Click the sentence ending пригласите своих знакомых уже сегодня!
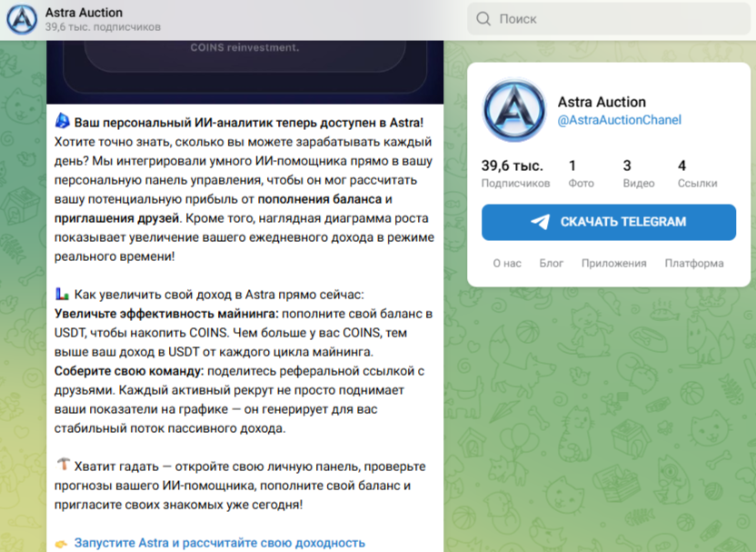 click(178, 505)
